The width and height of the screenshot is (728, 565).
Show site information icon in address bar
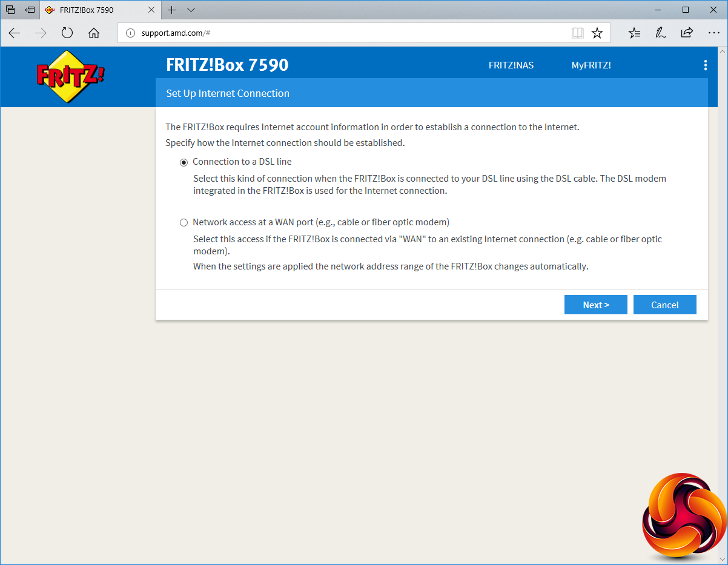pos(130,33)
